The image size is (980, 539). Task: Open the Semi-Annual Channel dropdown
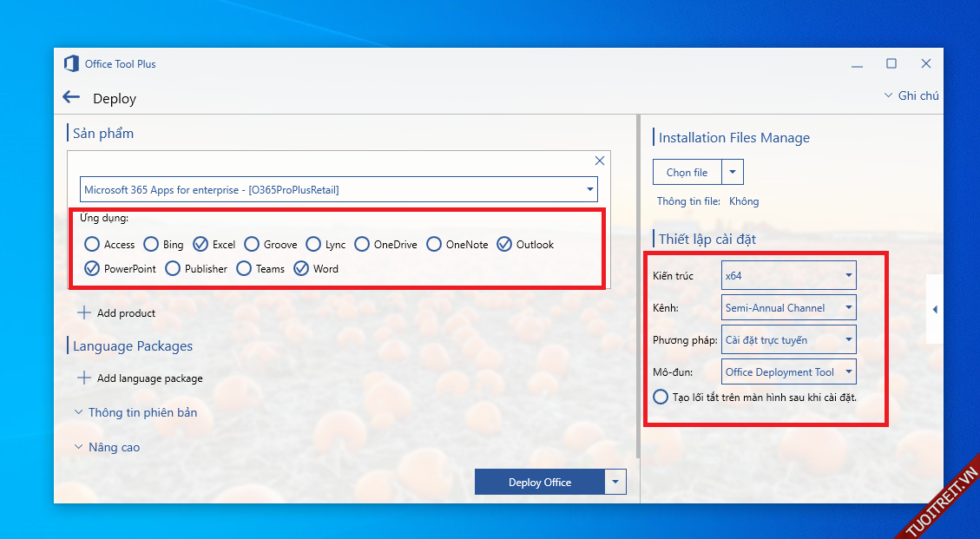(788, 308)
